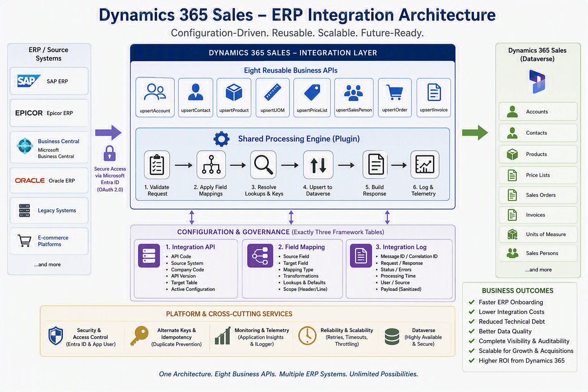Viewport: 588px width, 392px height.
Task: Click the Upsert to Dataverse arrows icon
Action: (318, 165)
